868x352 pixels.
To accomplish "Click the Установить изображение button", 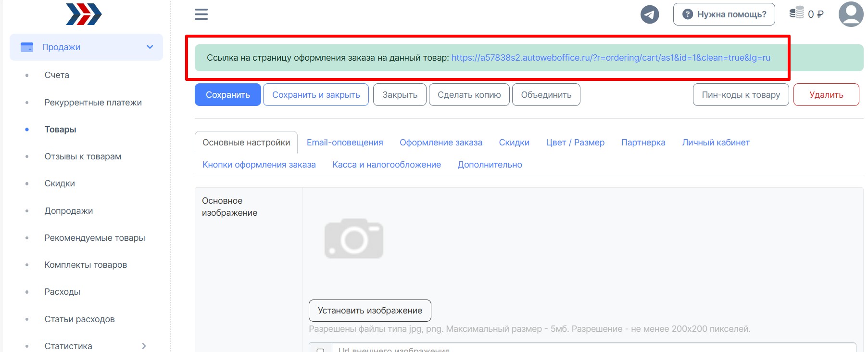I will pyautogui.click(x=370, y=311).
